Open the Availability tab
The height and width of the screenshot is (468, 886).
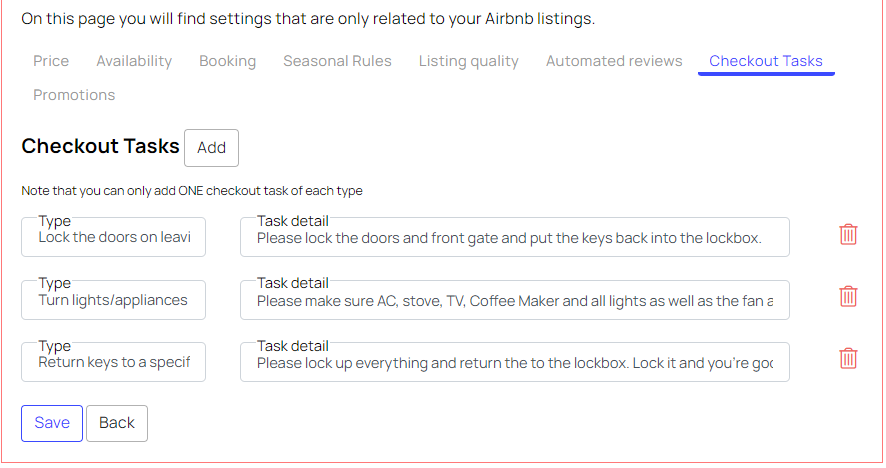[134, 61]
